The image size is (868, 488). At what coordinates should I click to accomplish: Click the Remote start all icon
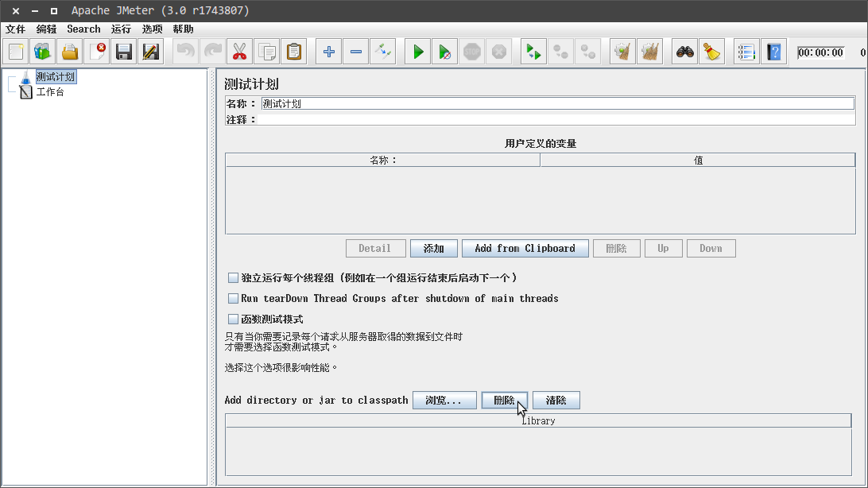533,52
